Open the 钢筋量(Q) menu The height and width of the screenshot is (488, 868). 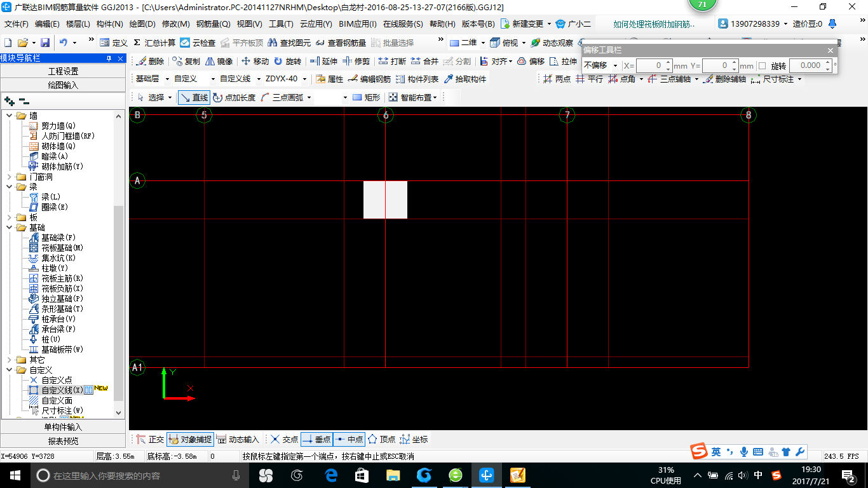pyautogui.click(x=213, y=24)
